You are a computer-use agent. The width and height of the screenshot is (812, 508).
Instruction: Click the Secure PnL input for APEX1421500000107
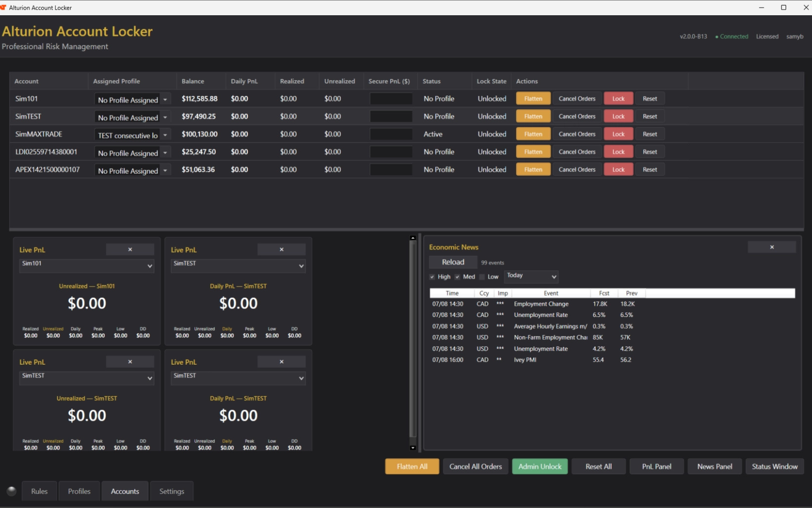(391, 170)
